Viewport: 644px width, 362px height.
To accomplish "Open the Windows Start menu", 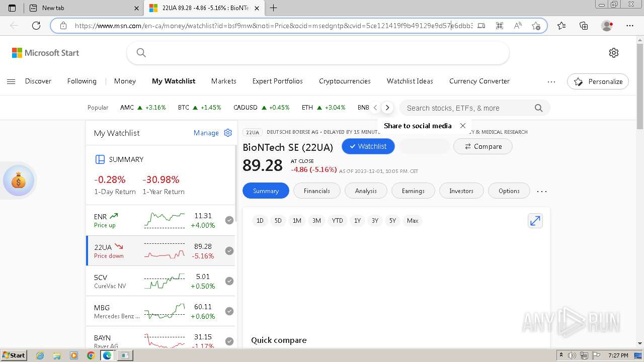I will 14,355.
